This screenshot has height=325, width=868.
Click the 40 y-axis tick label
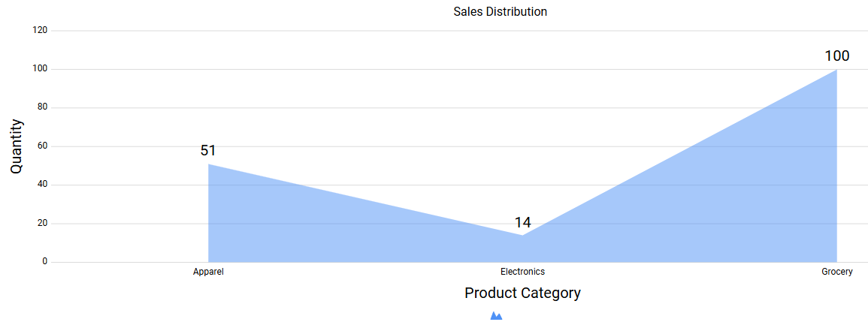pyautogui.click(x=42, y=185)
